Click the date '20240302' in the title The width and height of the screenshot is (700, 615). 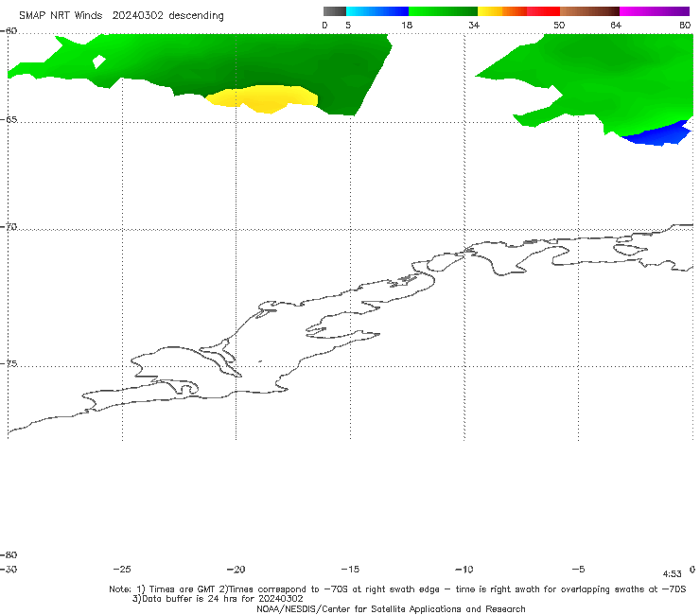(137, 15)
